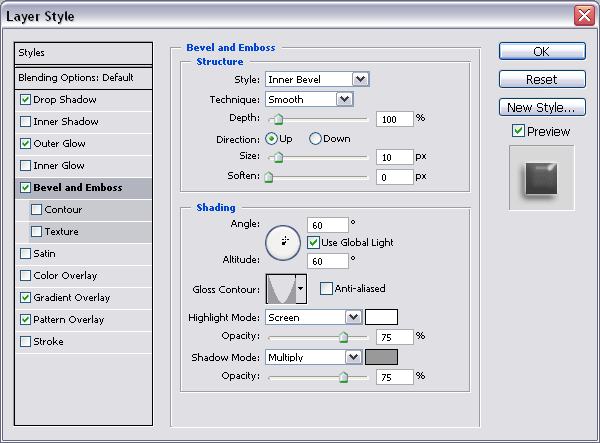Uncheck the Gradient Overlay checkbox
Image resolution: width=600 pixels, height=443 pixels.
pos(25,298)
